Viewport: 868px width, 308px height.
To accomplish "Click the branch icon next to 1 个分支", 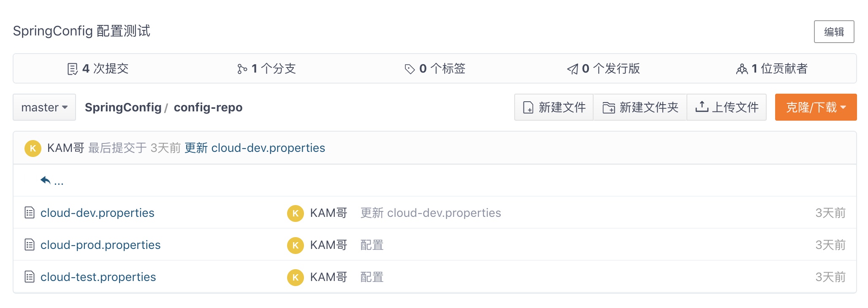I will coord(242,69).
